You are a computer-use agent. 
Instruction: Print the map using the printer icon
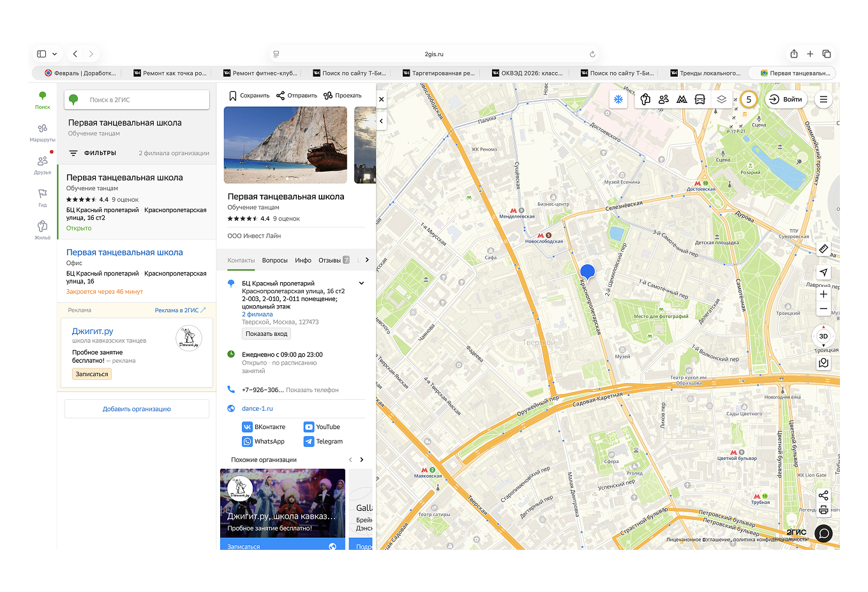click(x=823, y=510)
